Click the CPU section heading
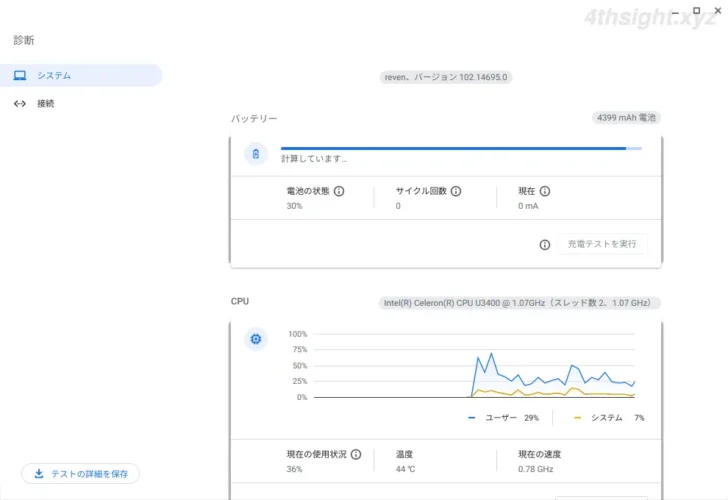728x500 pixels. [240, 301]
